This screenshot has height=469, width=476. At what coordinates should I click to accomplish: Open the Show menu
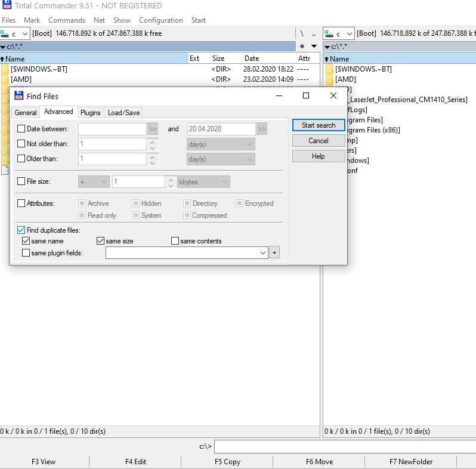click(122, 20)
